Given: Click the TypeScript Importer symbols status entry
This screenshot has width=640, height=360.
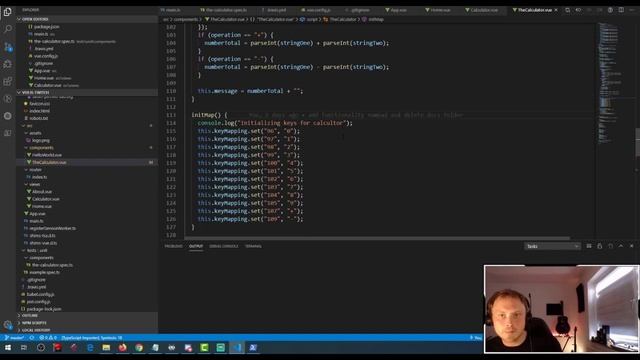Looking at the screenshot, I should click(92, 338).
